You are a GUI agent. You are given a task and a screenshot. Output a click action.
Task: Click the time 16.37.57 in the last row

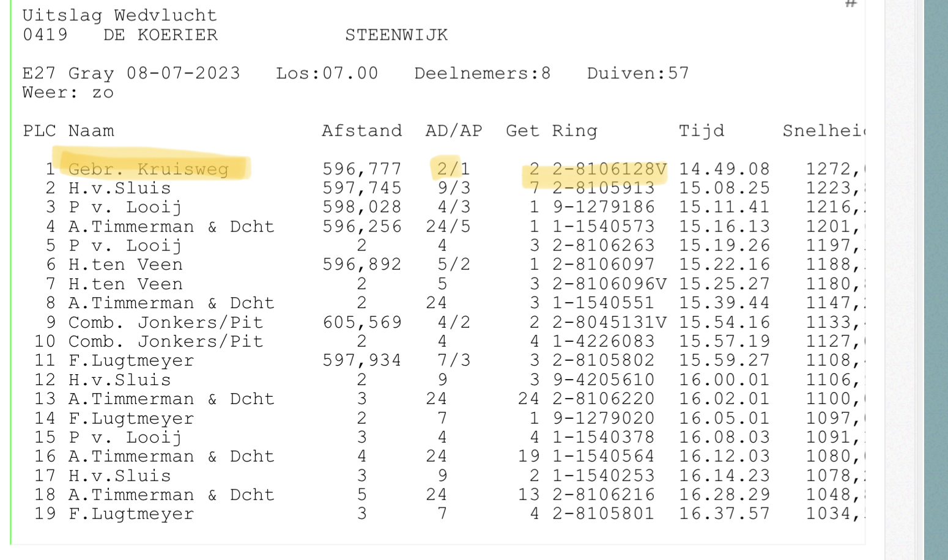(x=724, y=514)
